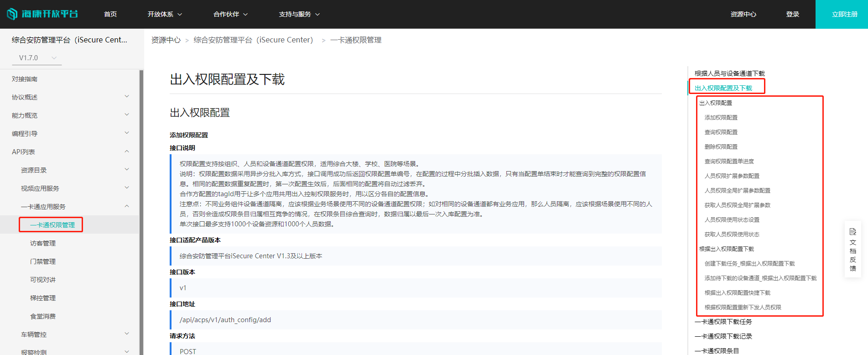Select 对接指南 in sidebar
This screenshot has width=868, height=355.
(25, 79)
